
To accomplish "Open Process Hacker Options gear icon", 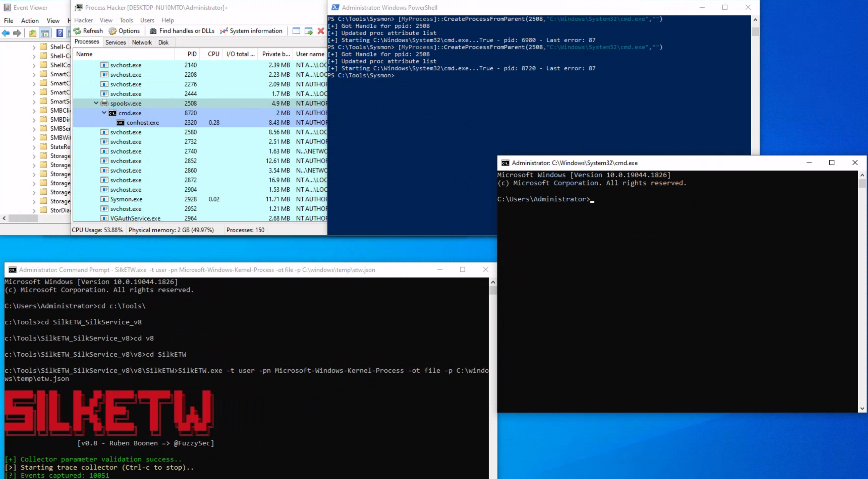I will tap(112, 31).
